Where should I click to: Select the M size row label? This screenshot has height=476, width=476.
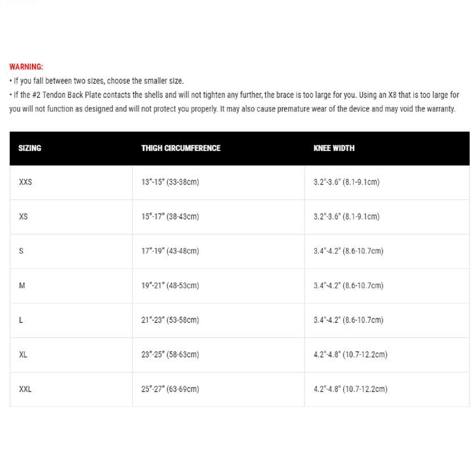[x=22, y=286]
